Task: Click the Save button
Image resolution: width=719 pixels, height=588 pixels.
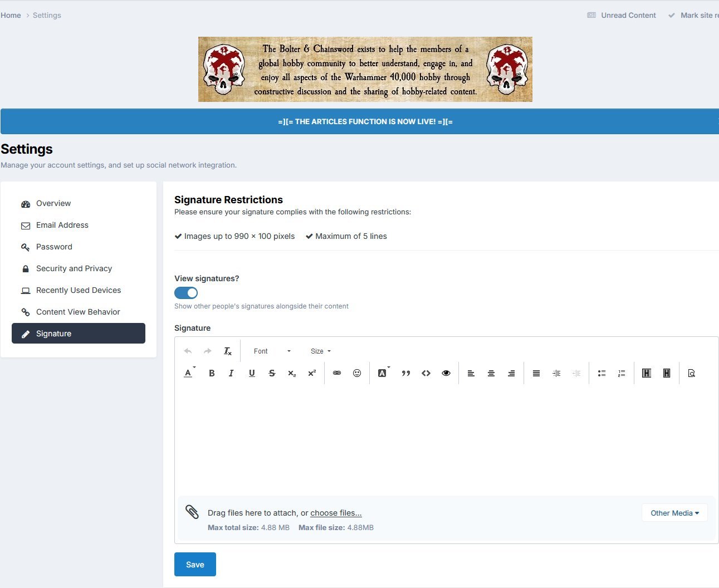Action: (x=195, y=565)
